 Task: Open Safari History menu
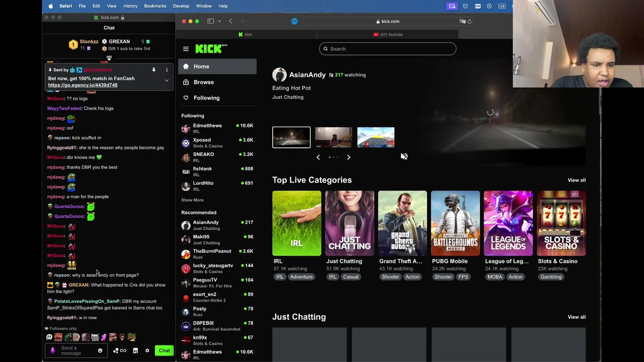coord(130,6)
